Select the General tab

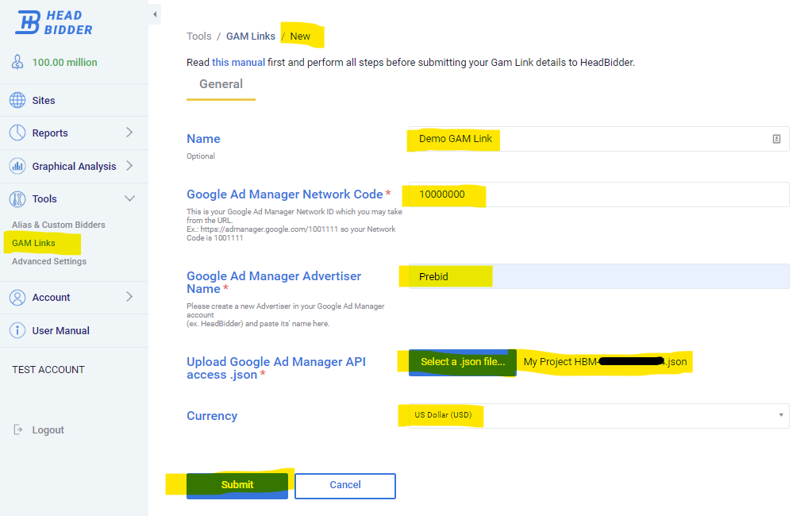221,84
